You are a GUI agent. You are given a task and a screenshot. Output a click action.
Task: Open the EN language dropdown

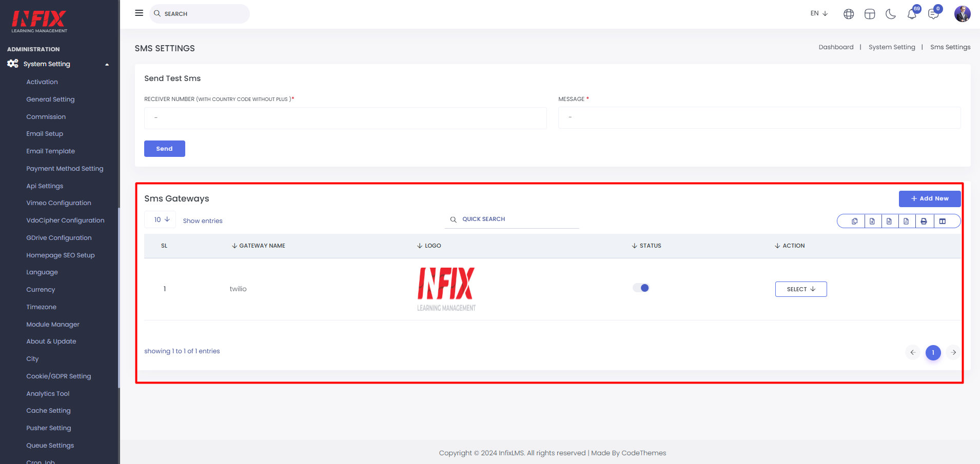tap(819, 13)
